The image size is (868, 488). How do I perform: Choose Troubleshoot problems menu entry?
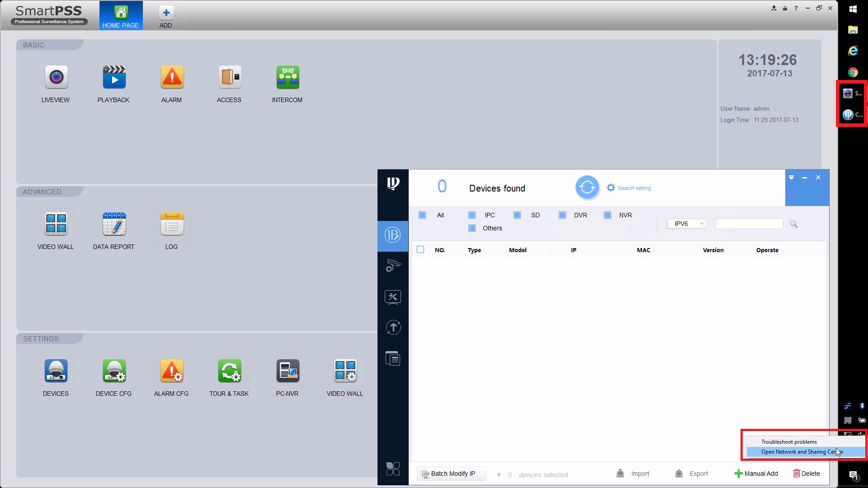click(789, 442)
